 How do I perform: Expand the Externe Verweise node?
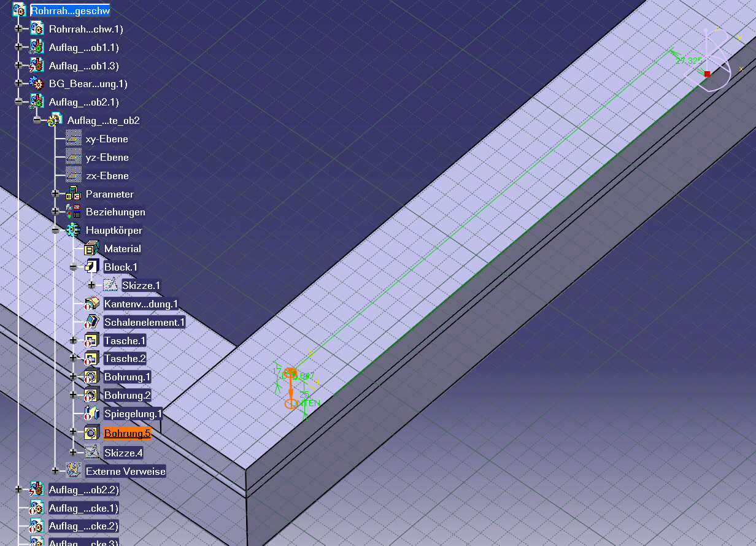tap(55, 471)
